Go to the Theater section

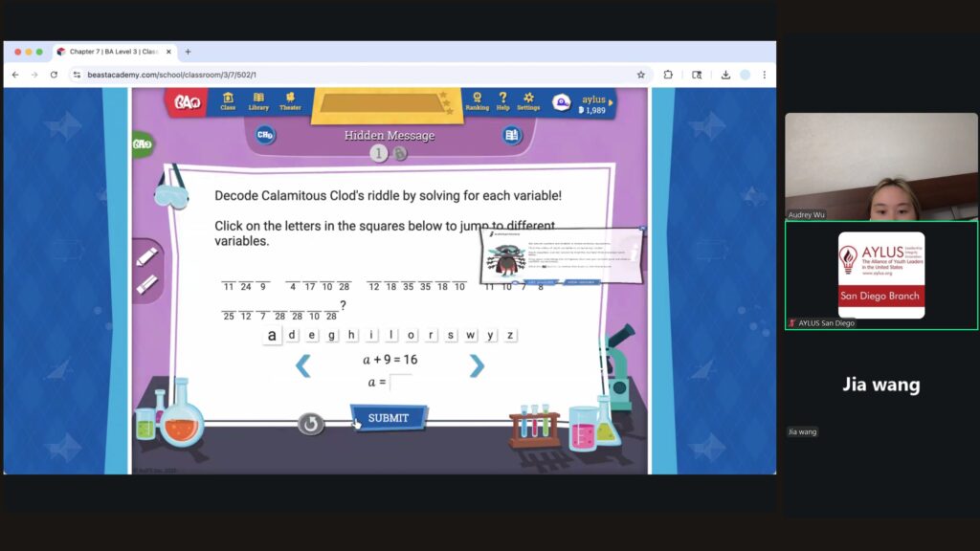290,100
